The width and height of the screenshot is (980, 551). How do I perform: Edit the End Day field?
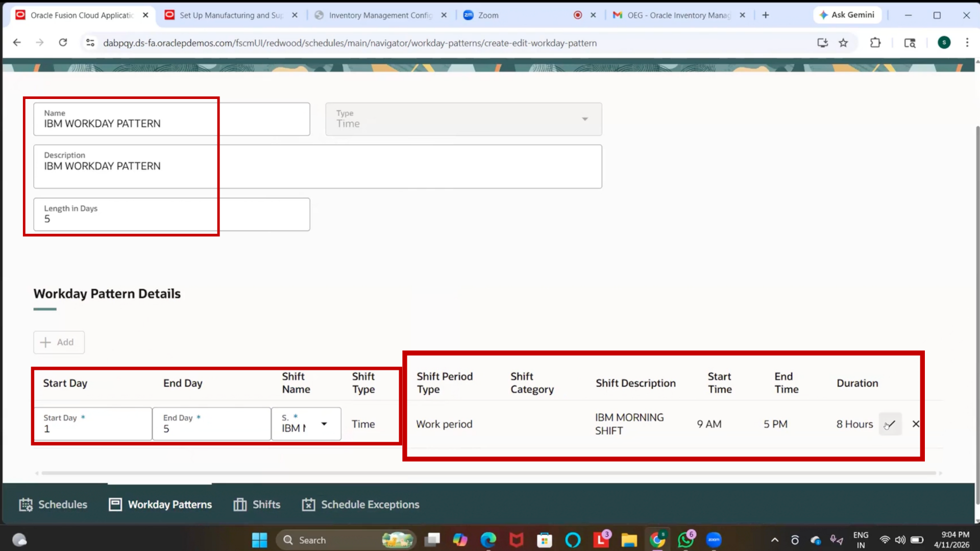tap(212, 424)
